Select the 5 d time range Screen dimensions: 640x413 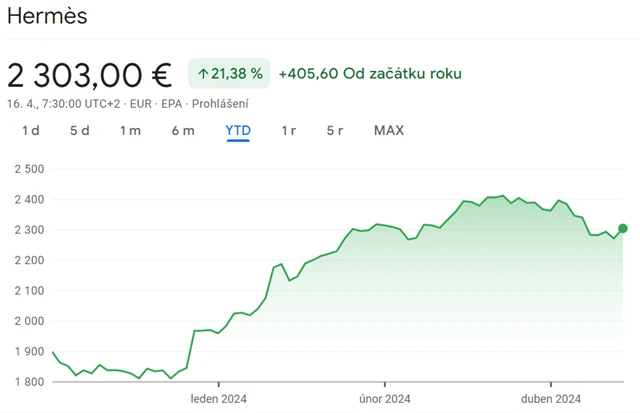[x=80, y=131]
